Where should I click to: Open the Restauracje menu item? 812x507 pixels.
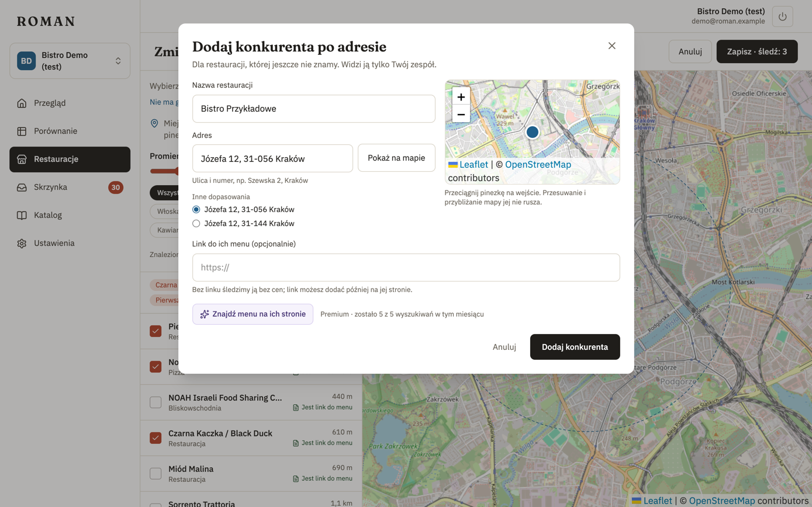tap(70, 159)
